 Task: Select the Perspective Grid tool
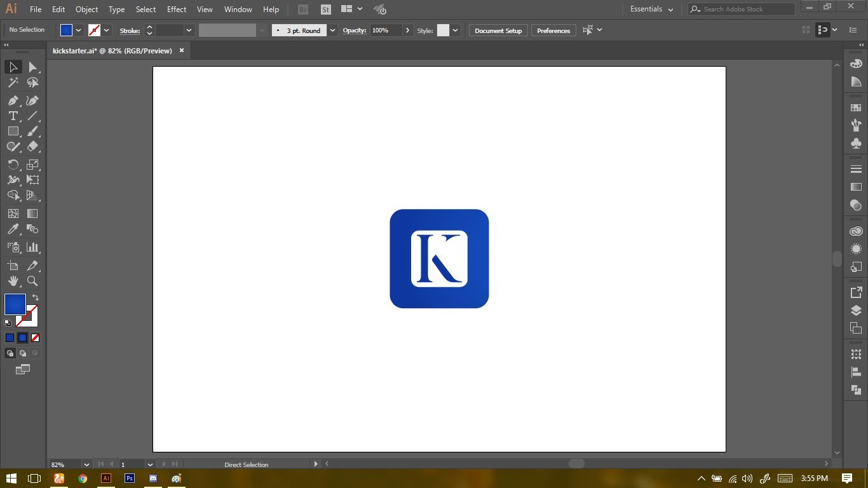32,195
